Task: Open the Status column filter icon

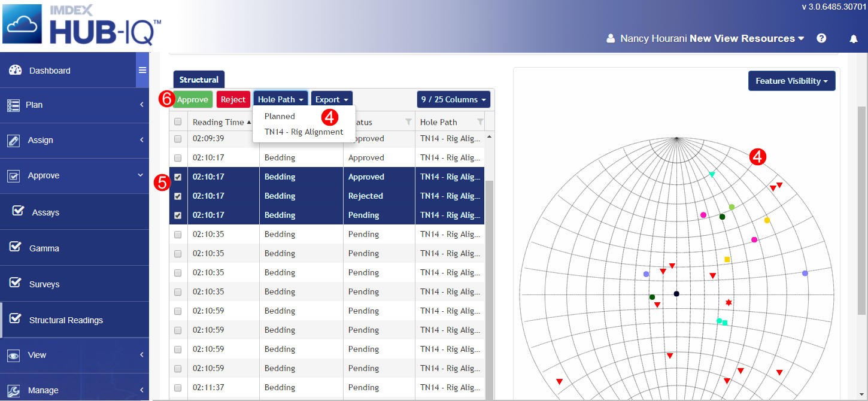Action: tap(408, 122)
